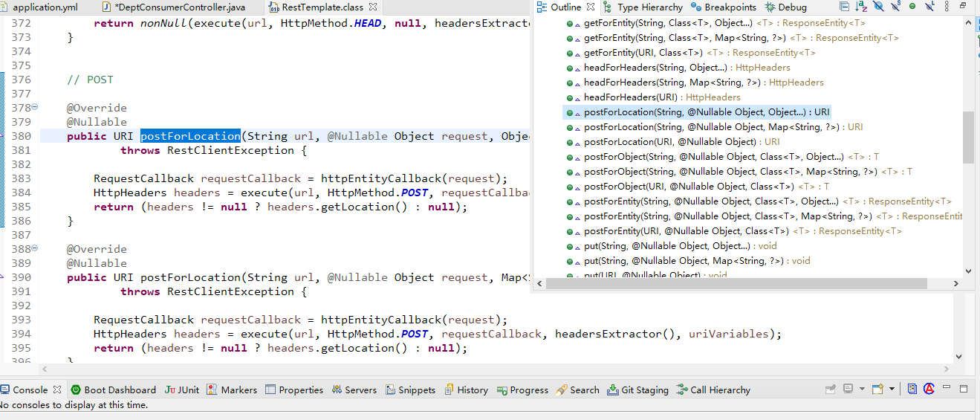The image size is (980, 420).
Task: Toggle Hide Local Types in Outline
Action: (x=929, y=6)
